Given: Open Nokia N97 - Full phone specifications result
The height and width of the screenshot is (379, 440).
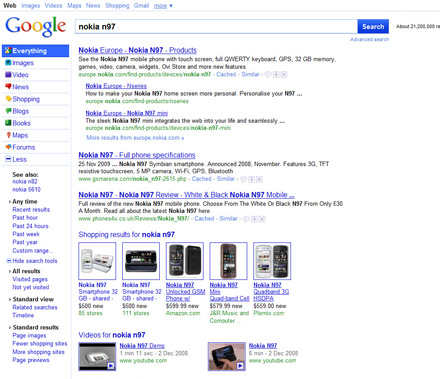Looking at the screenshot, I should (137, 155).
